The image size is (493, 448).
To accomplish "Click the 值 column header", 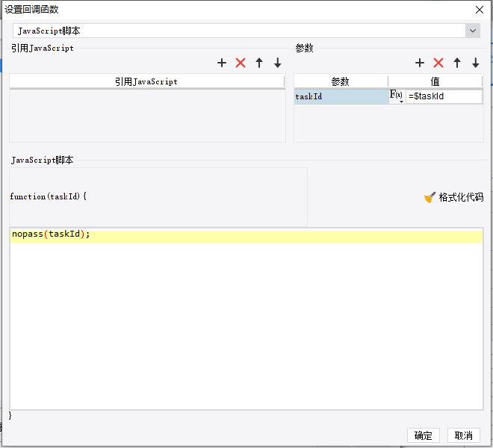I will [435, 81].
